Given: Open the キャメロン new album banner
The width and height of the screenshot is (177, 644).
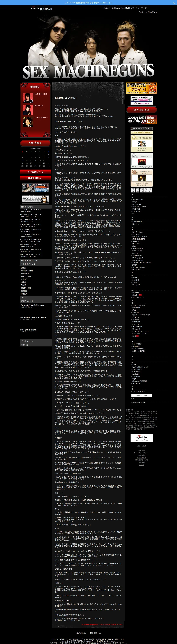Looking at the screenshot, I should click(141, 120).
